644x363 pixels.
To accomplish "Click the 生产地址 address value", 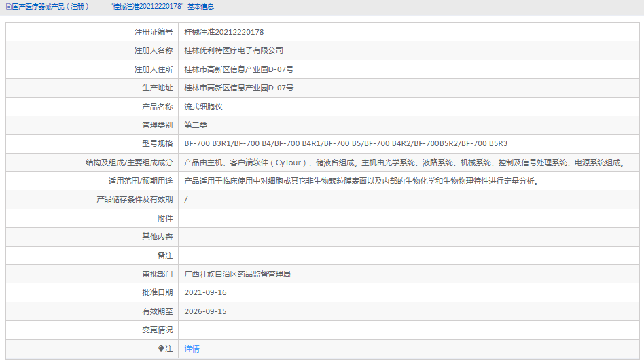I will click(x=238, y=88).
